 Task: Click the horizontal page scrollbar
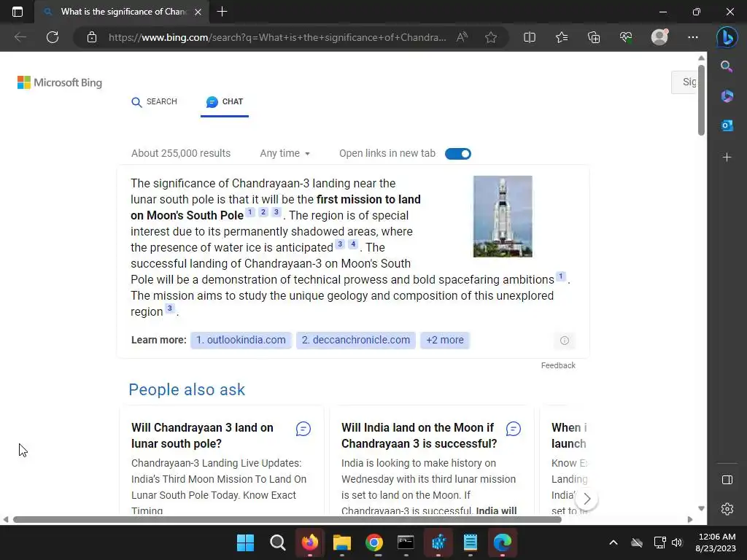[287, 519]
